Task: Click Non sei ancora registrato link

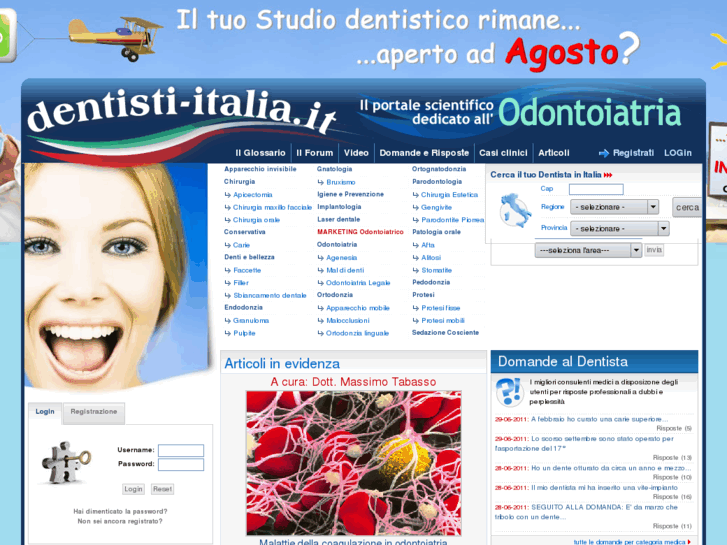Action: 120,521
